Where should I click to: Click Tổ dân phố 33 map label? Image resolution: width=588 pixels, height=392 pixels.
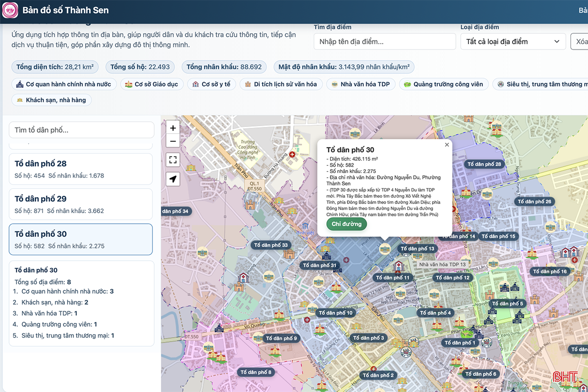point(271,245)
